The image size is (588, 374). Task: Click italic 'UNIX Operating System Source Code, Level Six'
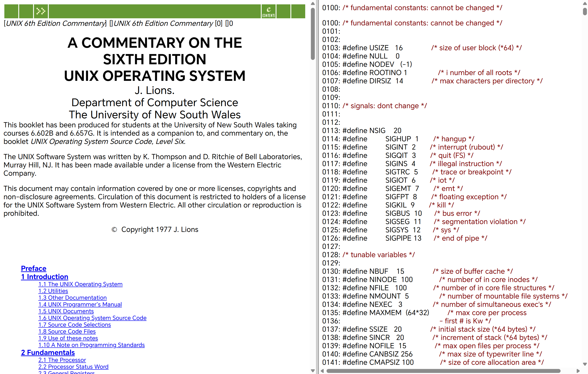coord(108,142)
